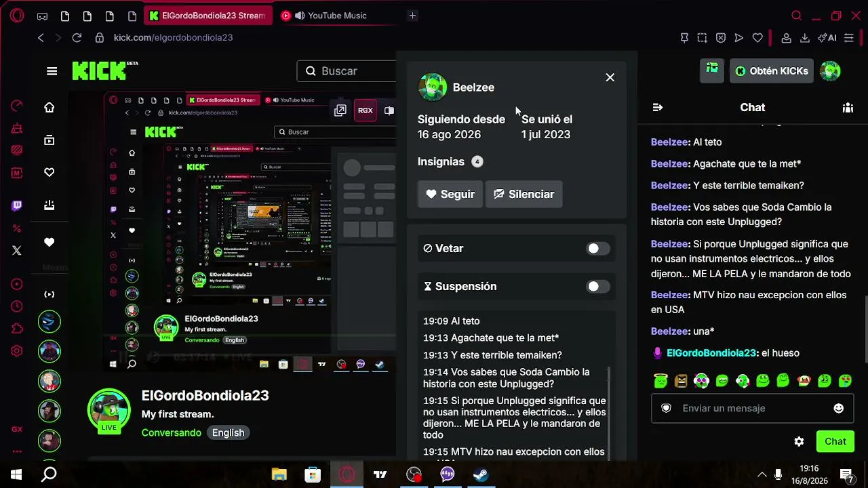Image resolution: width=868 pixels, height=488 pixels.
Task: Switch to ElGordoBondiola23 Stream tab
Action: click(208, 16)
